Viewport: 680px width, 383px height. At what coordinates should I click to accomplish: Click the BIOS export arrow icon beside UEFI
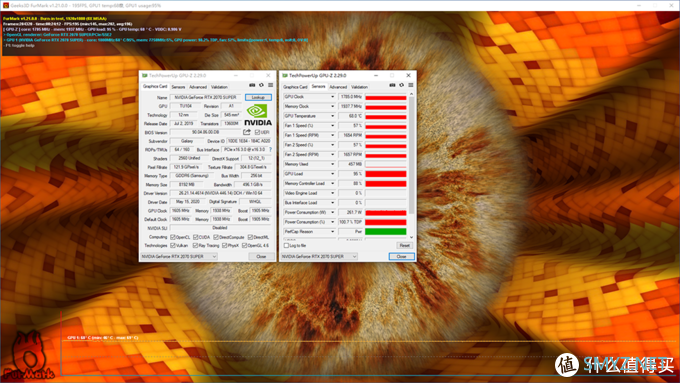point(247,132)
